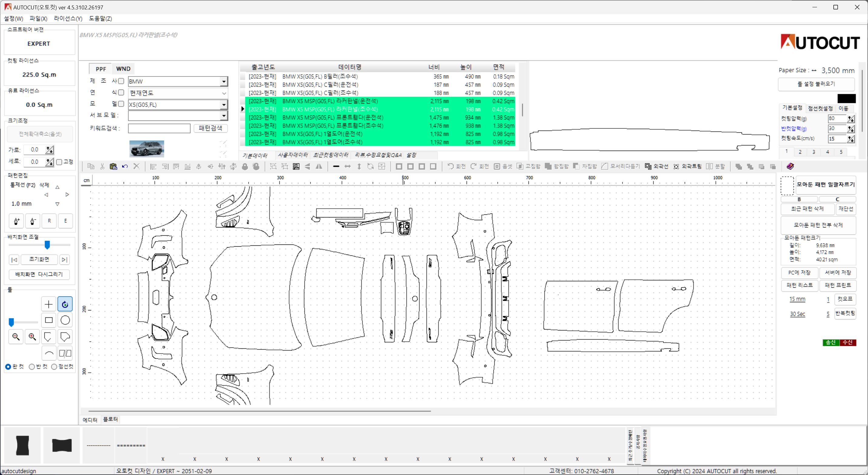Toggle the 고정 fixed ratio checkbox
The width and height of the screenshot is (868, 475).
(59, 162)
